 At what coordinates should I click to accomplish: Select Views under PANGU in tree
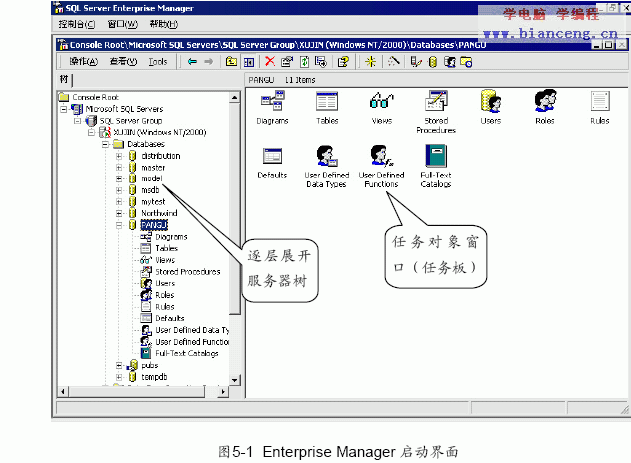click(165, 260)
